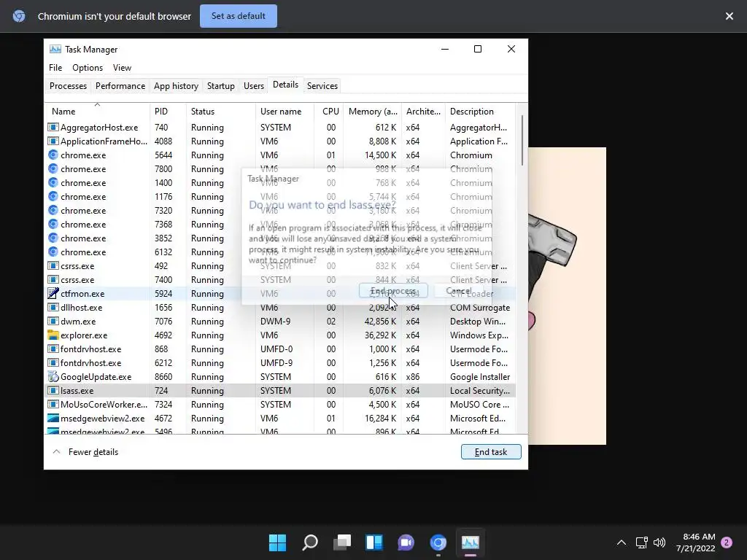Select csrss.exe row with PID 7400

[x=280, y=279]
